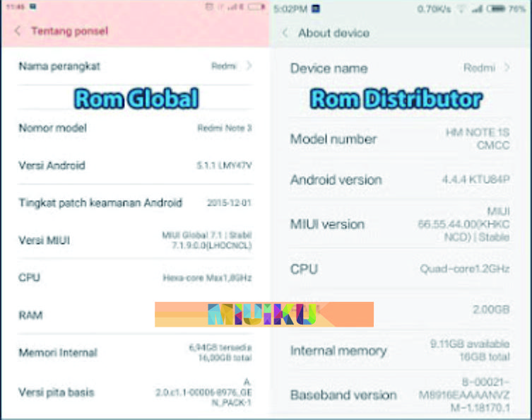Screen dimensions: 532x420
Task: Tap value 4.4.4 KTU84P
Action: pyautogui.click(x=475, y=179)
